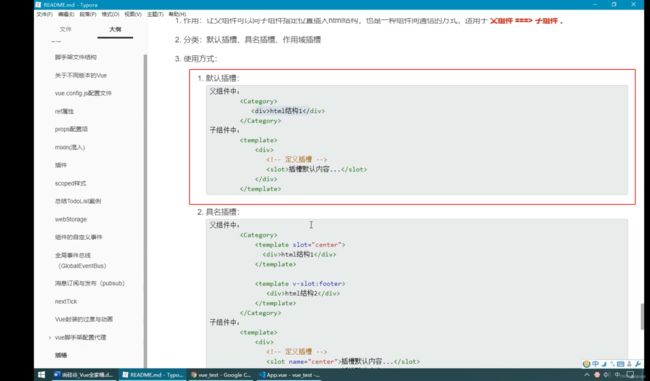
Task: Switch sidebar to the 大纲 tab
Action: click(x=115, y=29)
